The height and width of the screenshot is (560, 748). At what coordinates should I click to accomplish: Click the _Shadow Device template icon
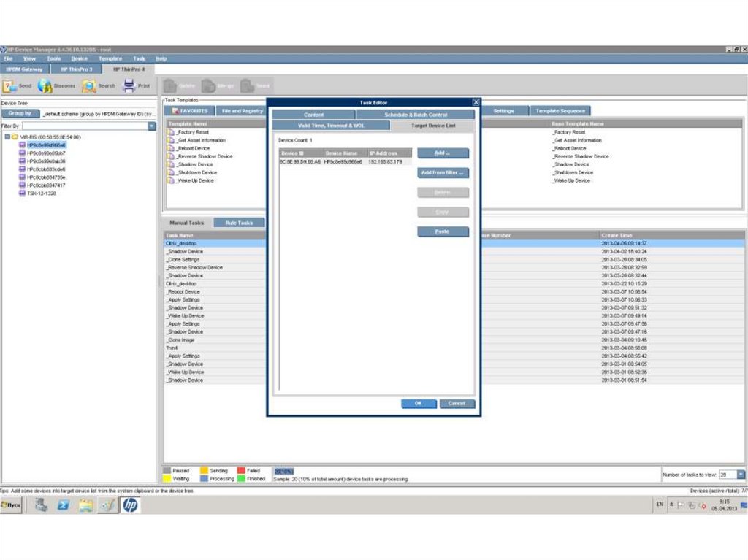pos(171,164)
